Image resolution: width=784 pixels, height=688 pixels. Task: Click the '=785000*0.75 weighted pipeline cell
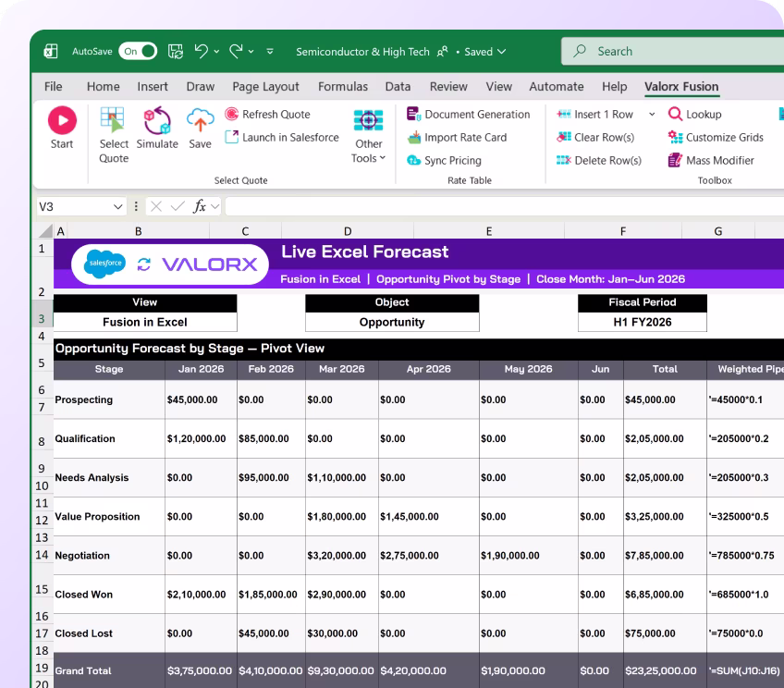745,555
